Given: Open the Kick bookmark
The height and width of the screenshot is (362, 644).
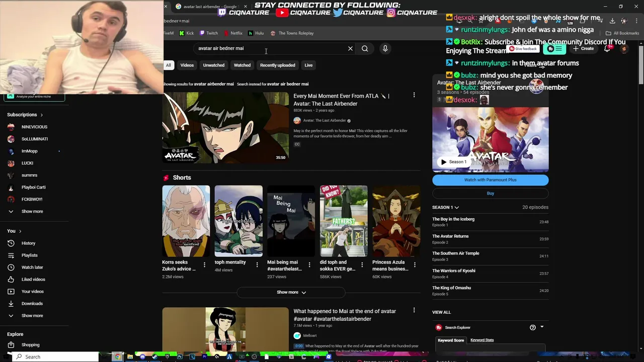Looking at the screenshot, I should pos(186,33).
